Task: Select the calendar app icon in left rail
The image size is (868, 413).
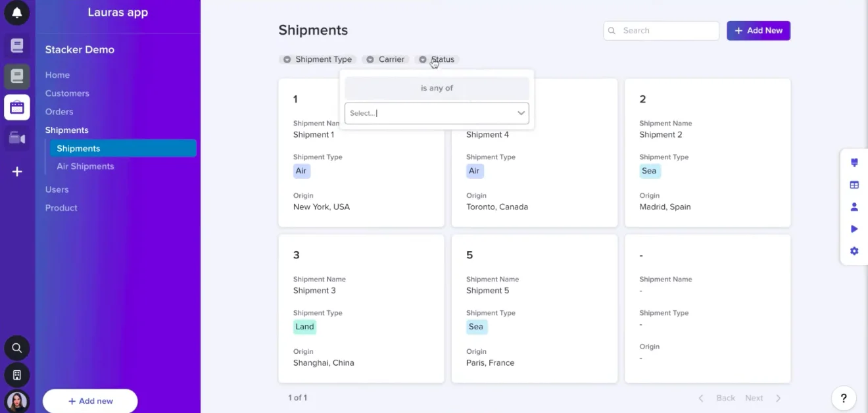Action: [17, 107]
